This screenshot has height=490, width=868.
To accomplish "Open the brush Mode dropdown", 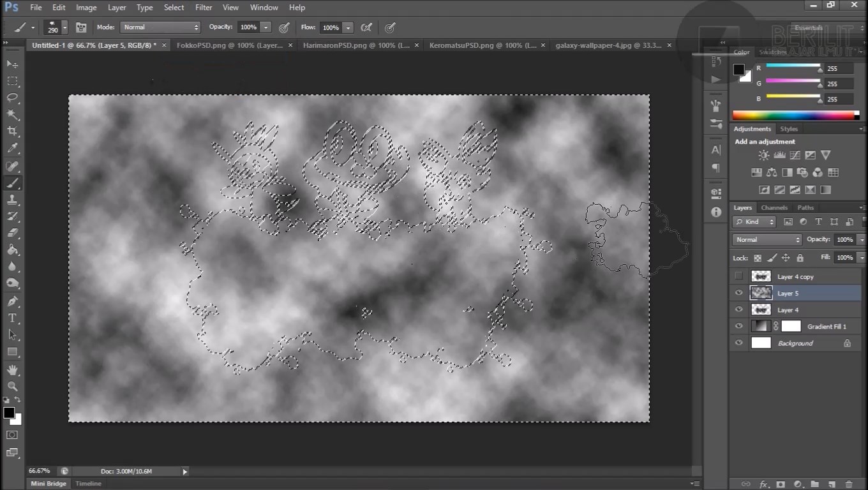I will (x=160, y=27).
